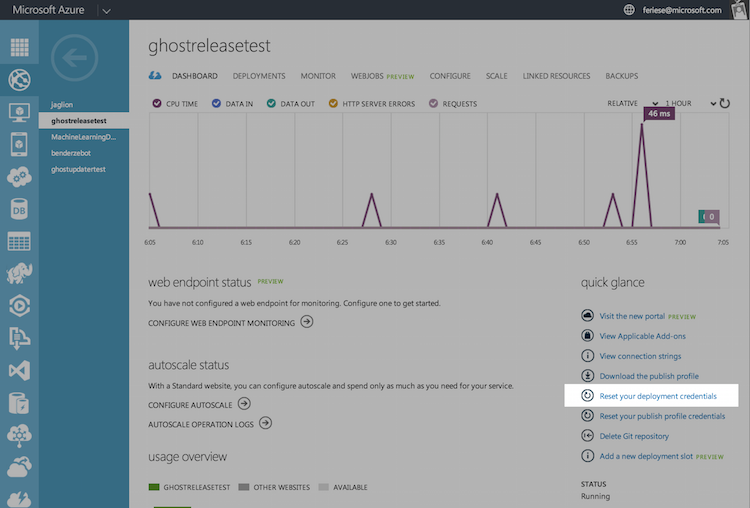
Task: Open the Configure tab
Action: (x=450, y=76)
